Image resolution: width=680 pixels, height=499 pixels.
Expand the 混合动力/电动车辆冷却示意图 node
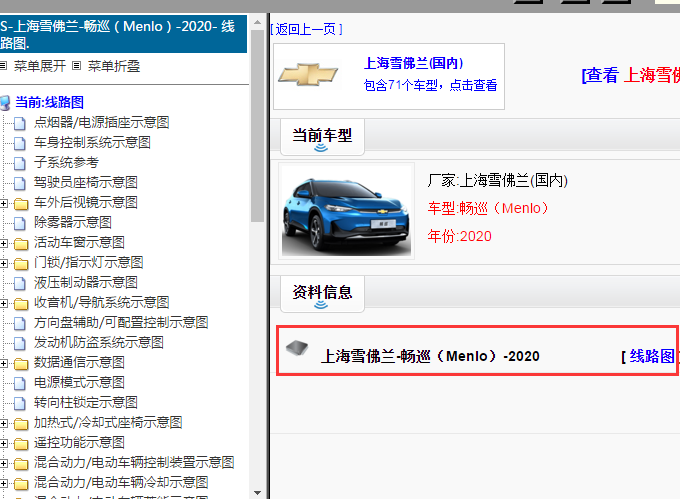3,483
